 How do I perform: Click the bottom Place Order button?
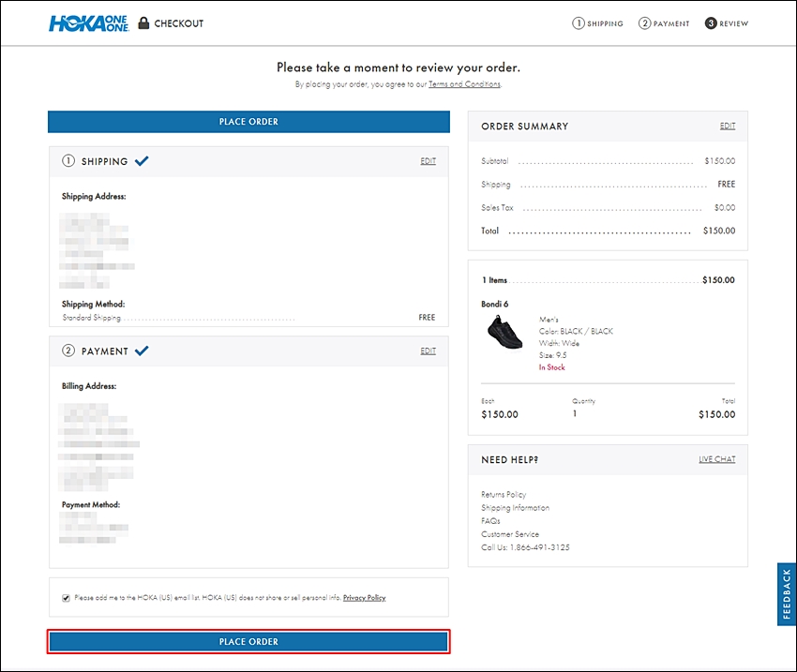(248, 641)
